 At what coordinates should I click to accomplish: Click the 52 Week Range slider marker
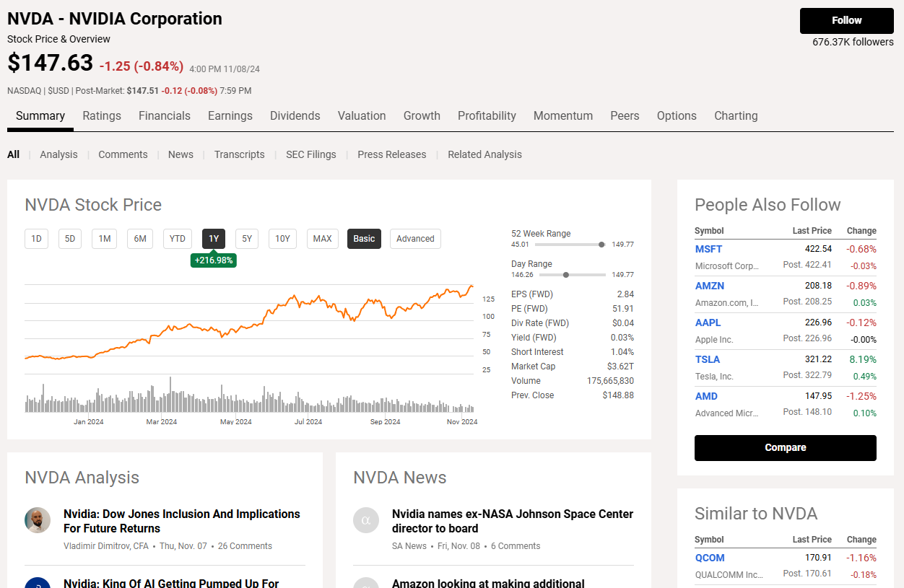(x=601, y=245)
